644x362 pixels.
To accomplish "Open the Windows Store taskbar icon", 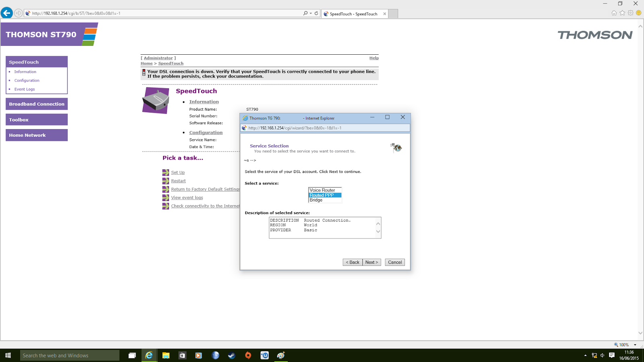I will [x=182, y=356].
